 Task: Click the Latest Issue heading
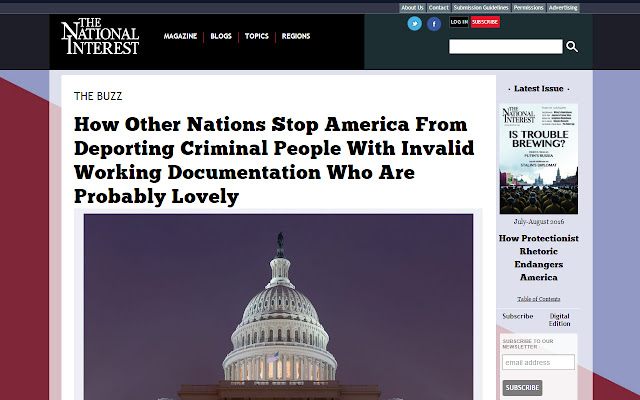(538, 89)
